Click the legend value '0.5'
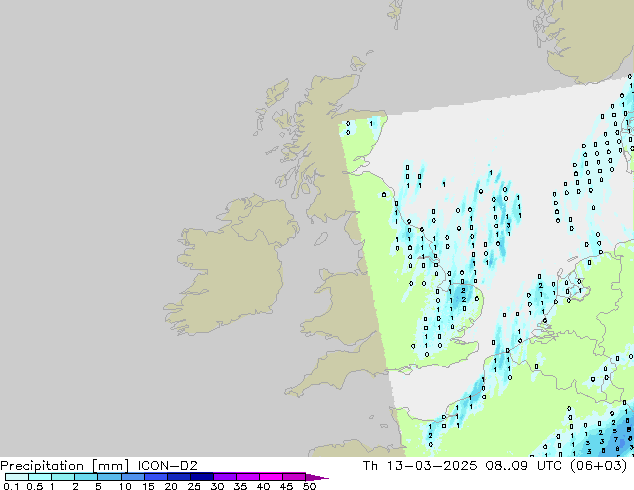The width and height of the screenshot is (634, 490). pos(35,486)
